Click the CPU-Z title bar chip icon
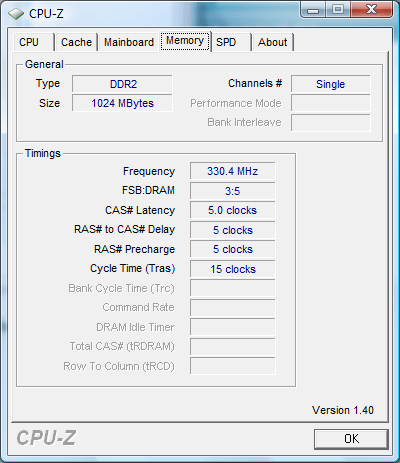This screenshot has height=463, width=400. 16,14
